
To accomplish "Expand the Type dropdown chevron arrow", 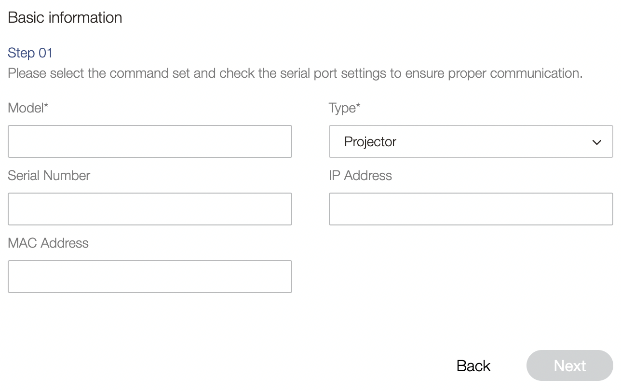I will [x=596, y=142].
